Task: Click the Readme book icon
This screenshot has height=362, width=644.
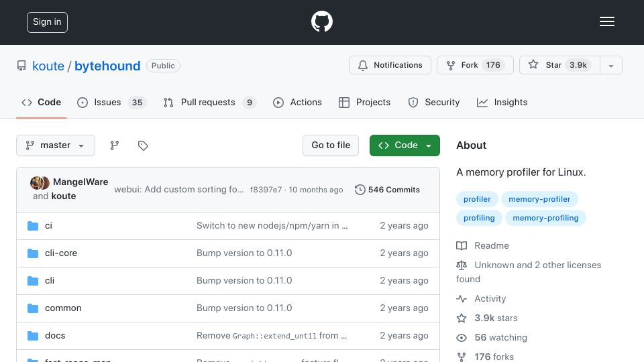Action: pyautogui.click(x=462, y=246)
